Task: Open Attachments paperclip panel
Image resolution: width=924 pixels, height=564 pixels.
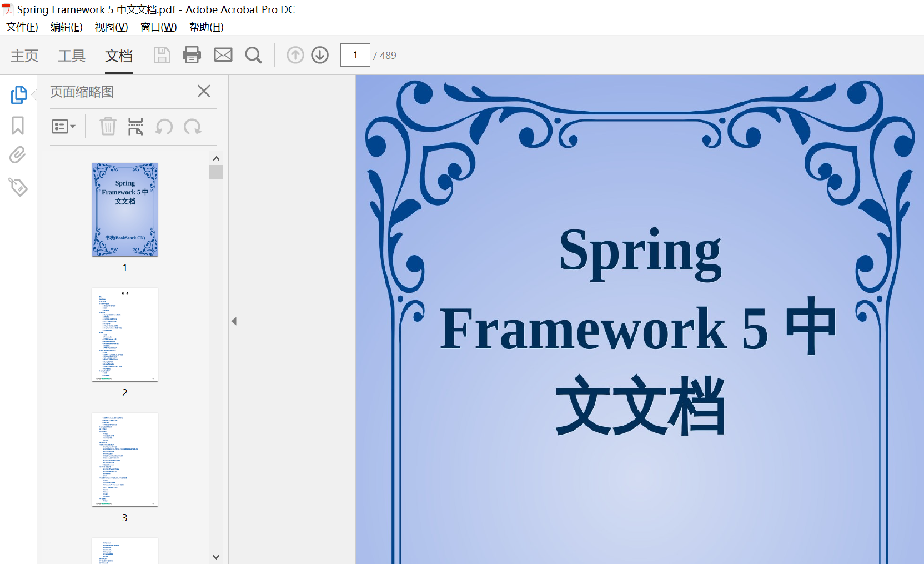Action: click(18, 155)
